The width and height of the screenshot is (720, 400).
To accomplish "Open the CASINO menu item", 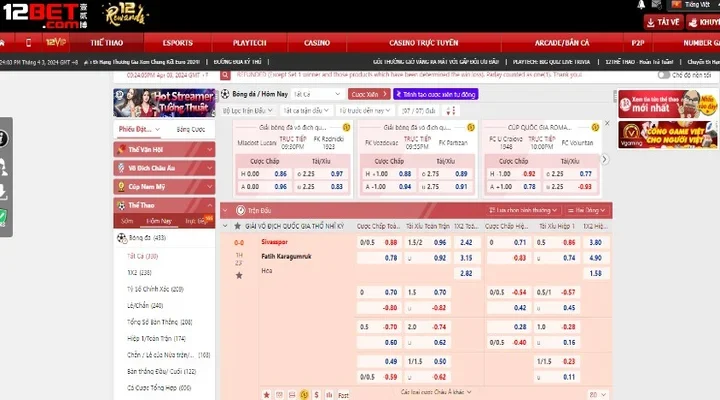I will pyautogui.click(x=317, y=44).
